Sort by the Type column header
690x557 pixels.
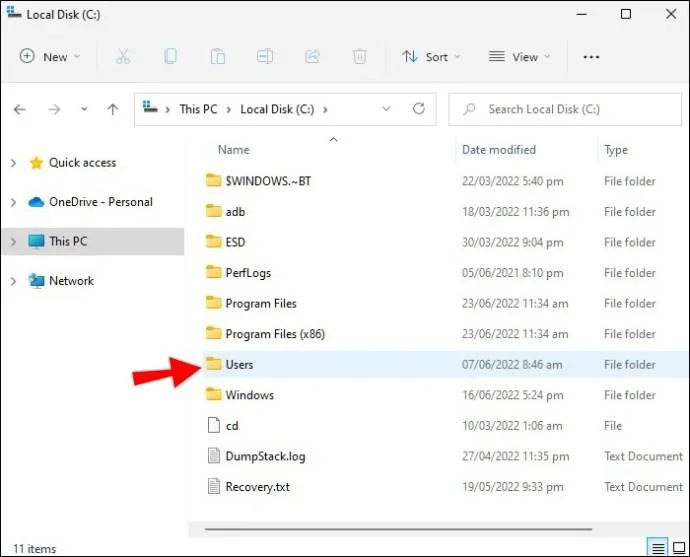(x=616, y=150)
